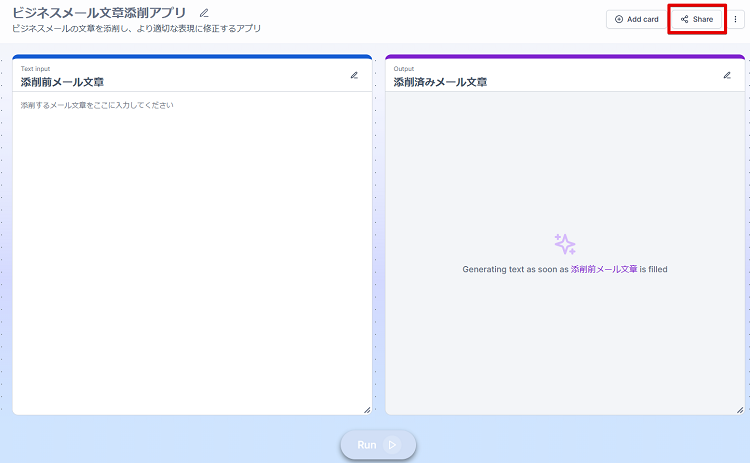Click the Add card button
The height and width of the screenshot is (463, 750).
636,19
